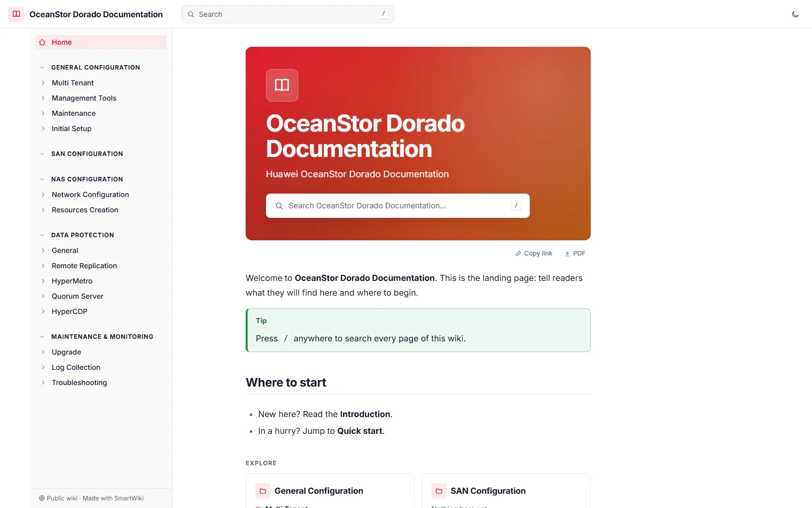Click the magnifier icon in top search bar
Screen dimensions: 812x508
[191, 14]
